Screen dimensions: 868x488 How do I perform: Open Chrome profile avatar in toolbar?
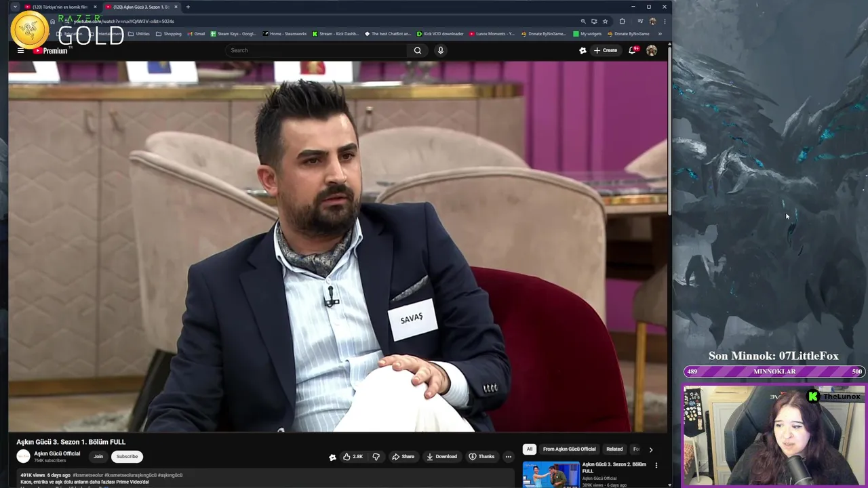click(x=652, y=21)
